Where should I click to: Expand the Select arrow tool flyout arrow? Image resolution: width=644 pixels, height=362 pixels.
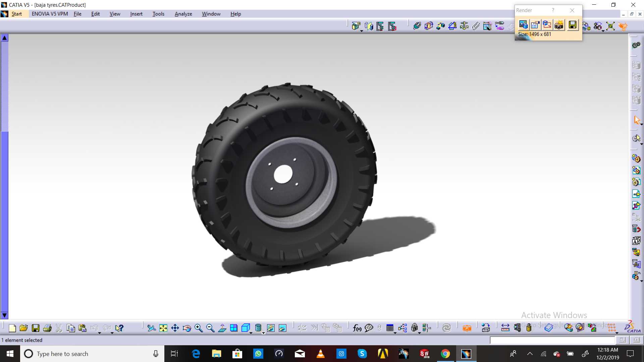pos(641,124)
